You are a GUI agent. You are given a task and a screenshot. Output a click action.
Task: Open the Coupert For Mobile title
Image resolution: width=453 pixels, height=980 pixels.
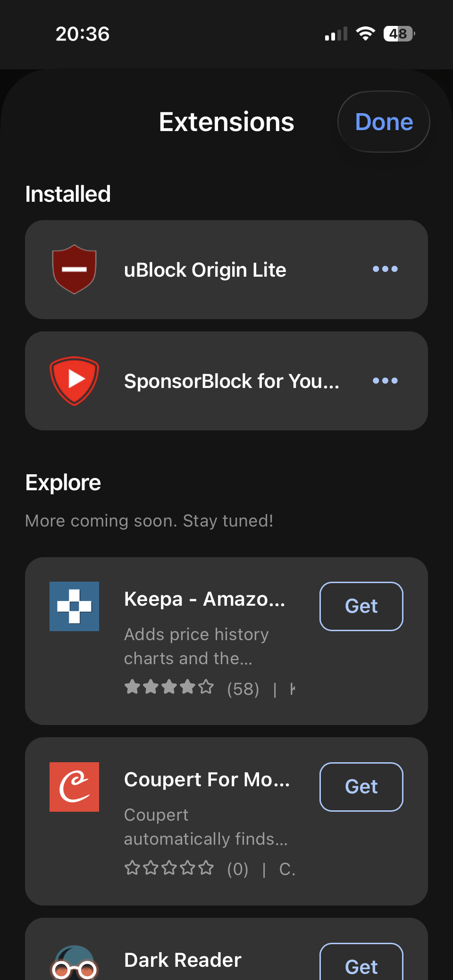(207, 780)
